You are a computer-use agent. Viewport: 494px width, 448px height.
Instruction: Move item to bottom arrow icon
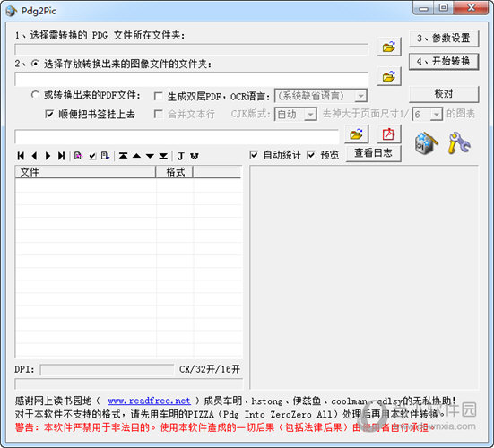tap(163, 156)
